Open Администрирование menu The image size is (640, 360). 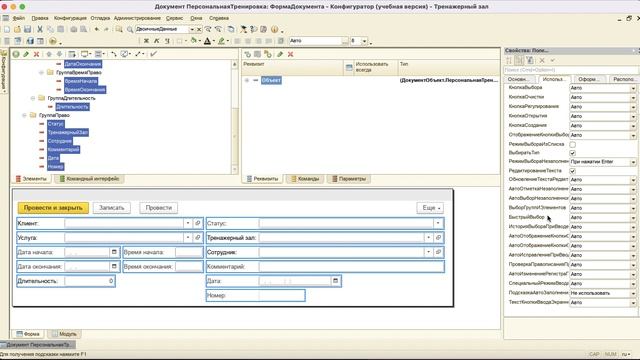(137, 18)
